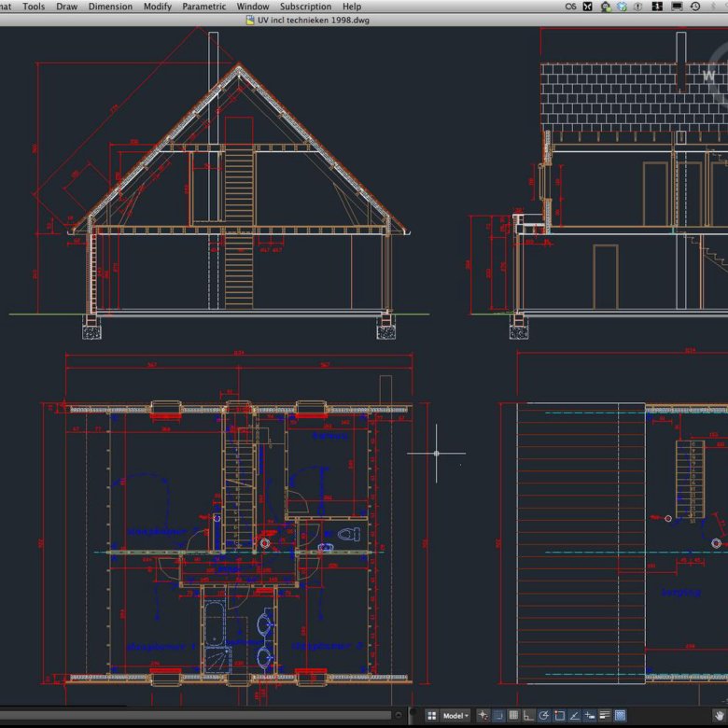This screenshot has width=728, height=728.
Task: Click the dynamic input icon
Action: pyautogui.click(x=589, y=716)
